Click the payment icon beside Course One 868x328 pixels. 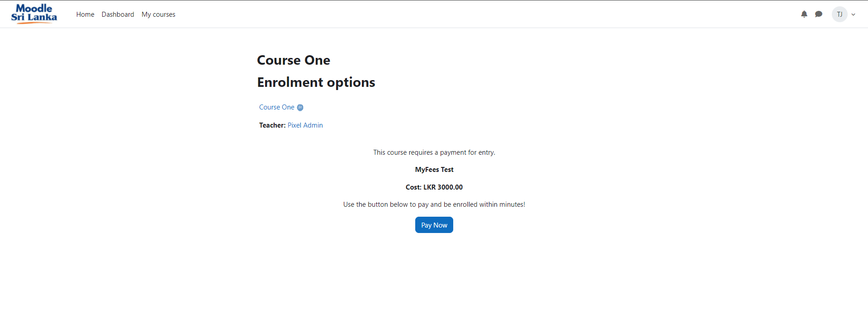click(300, 108)
